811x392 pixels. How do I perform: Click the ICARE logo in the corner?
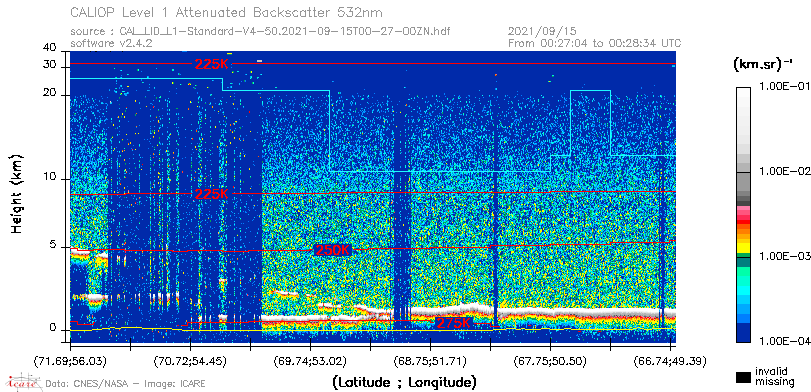(x=22, y=382)
